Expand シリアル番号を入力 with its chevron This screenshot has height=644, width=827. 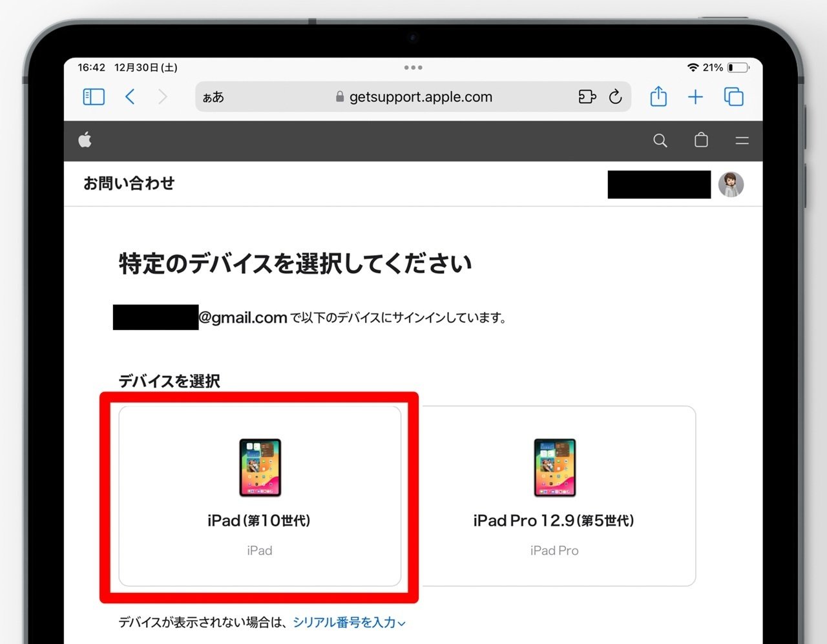pyautogui.click(x=402, y=623)
